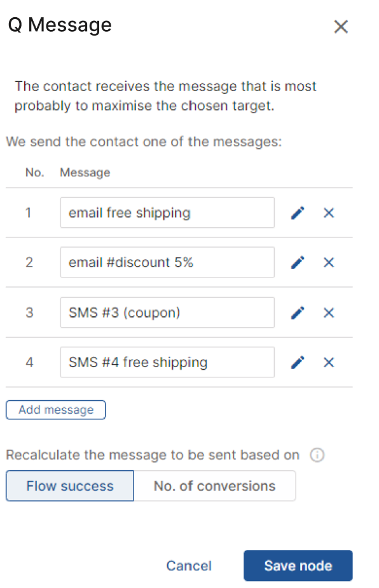Click the 'Add message' button
Viewport: 379px width, 588px height.
click(56, 410)
